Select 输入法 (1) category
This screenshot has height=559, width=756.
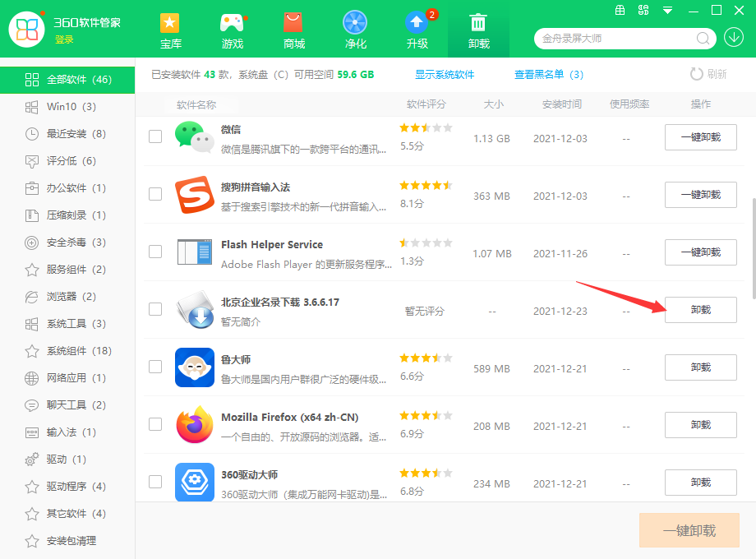pyautogui.click(x=67, y=432)
